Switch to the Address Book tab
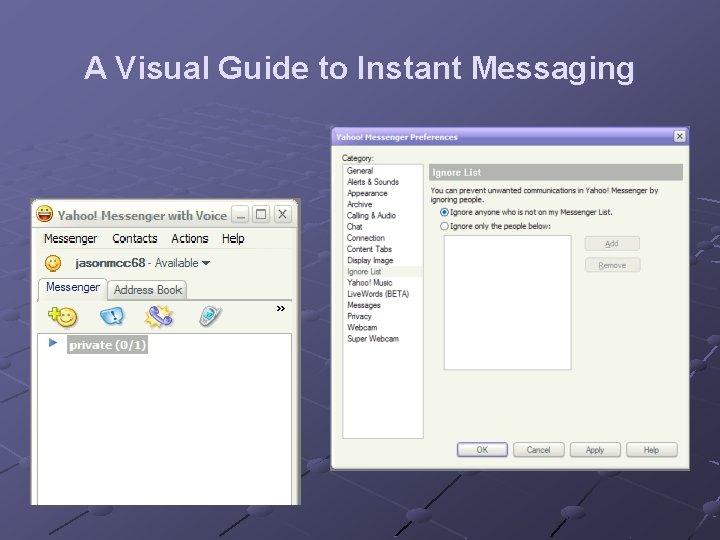The image size is (720, 540). [147, 290]
